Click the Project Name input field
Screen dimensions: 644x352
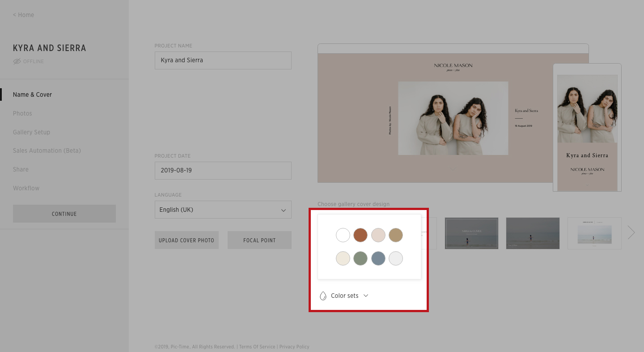[x=223, y=60]
